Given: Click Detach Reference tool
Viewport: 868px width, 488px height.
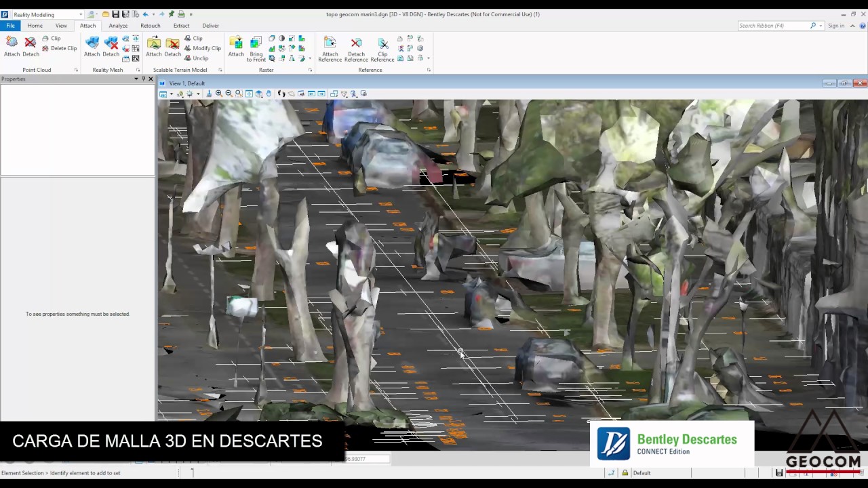Looking at the screenshot, I should 356,49.
